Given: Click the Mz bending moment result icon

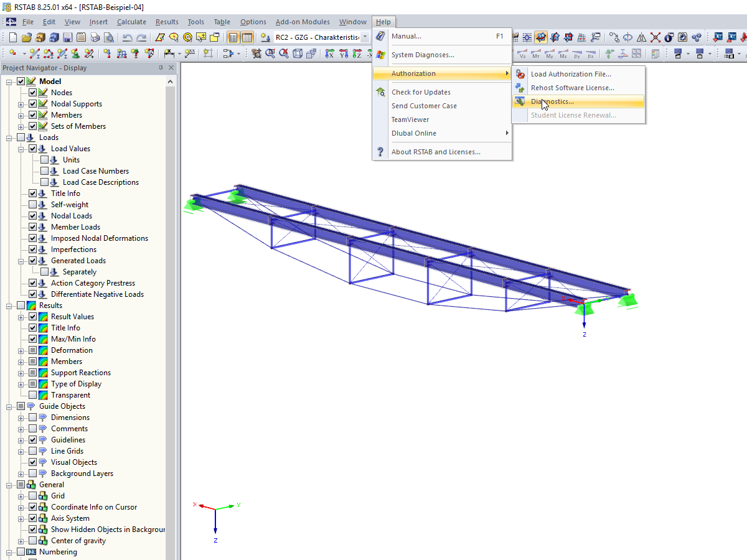Looking at the screenshot, I should point(563,54).
